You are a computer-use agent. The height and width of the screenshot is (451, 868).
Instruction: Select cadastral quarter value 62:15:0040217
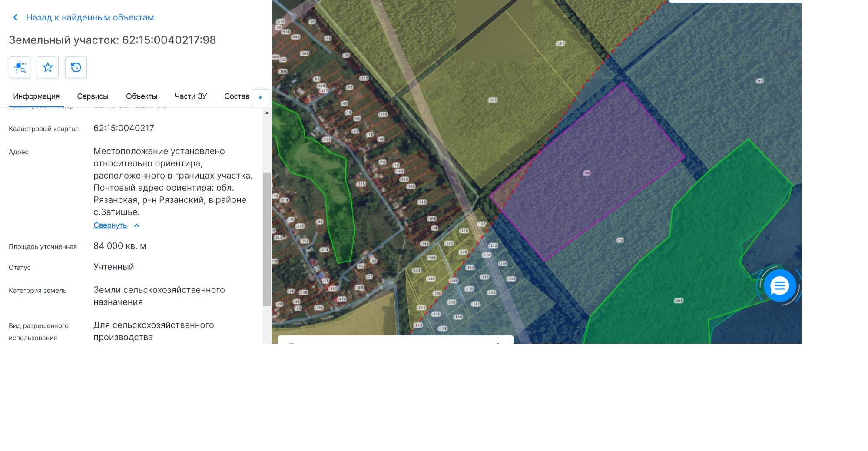click(124, 128)
